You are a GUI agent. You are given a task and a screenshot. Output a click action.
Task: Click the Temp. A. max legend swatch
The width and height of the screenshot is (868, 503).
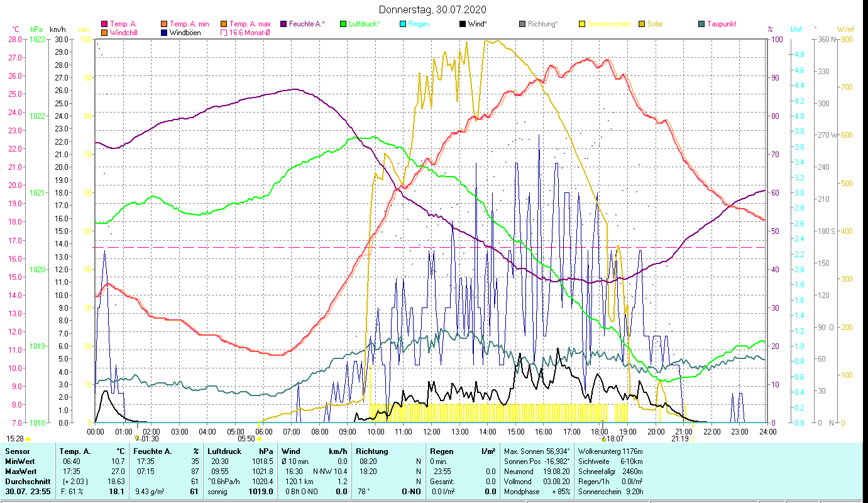(223, 24)
